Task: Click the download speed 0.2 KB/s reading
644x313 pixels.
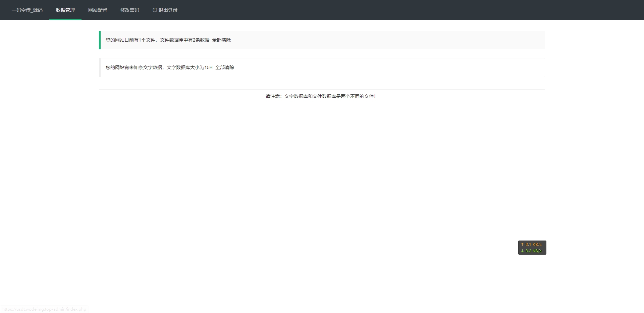Action: 531,251
